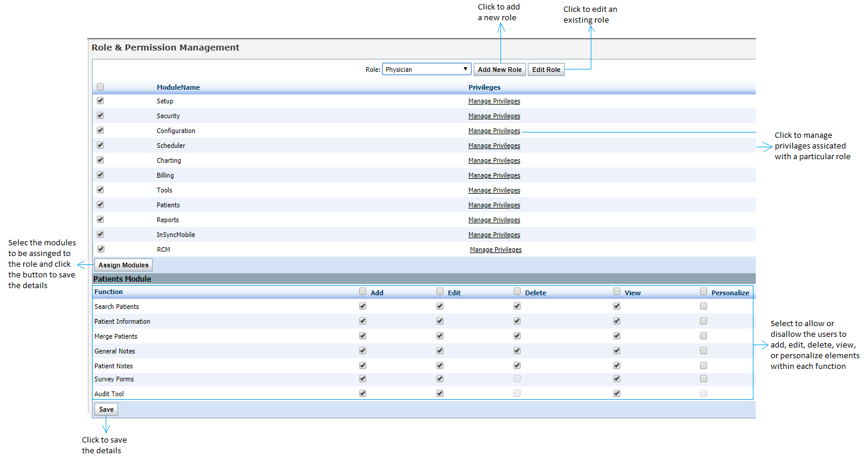Toggle the Personalize column header checkbox
868x461 pixels.
click(x=704, y=291)
